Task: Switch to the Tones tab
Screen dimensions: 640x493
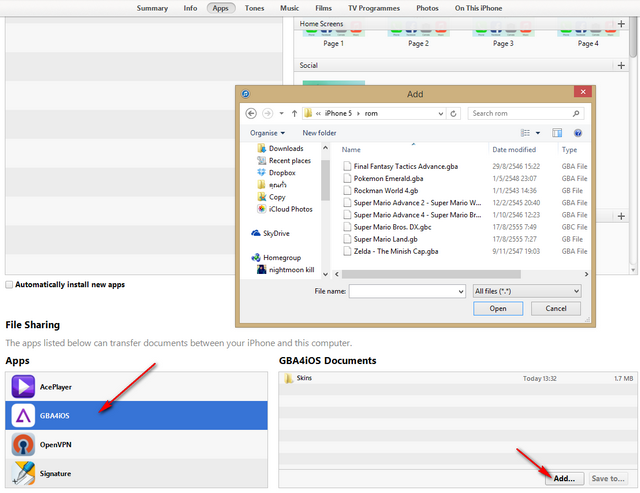Action: (x=254, y=8)
